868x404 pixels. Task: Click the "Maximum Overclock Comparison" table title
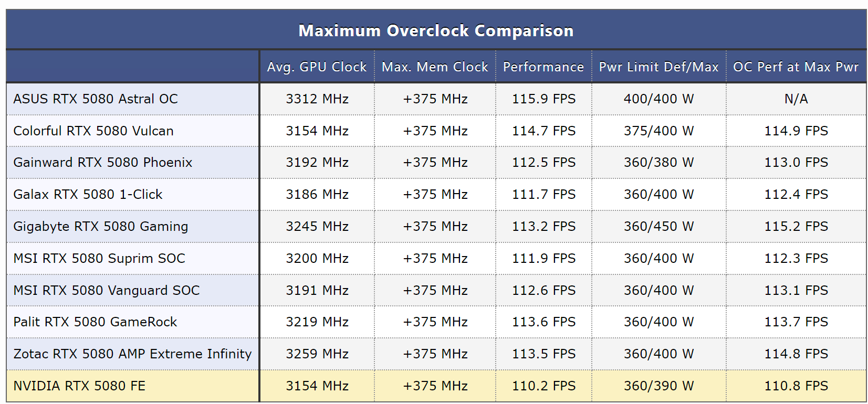(x=436, y=30)
